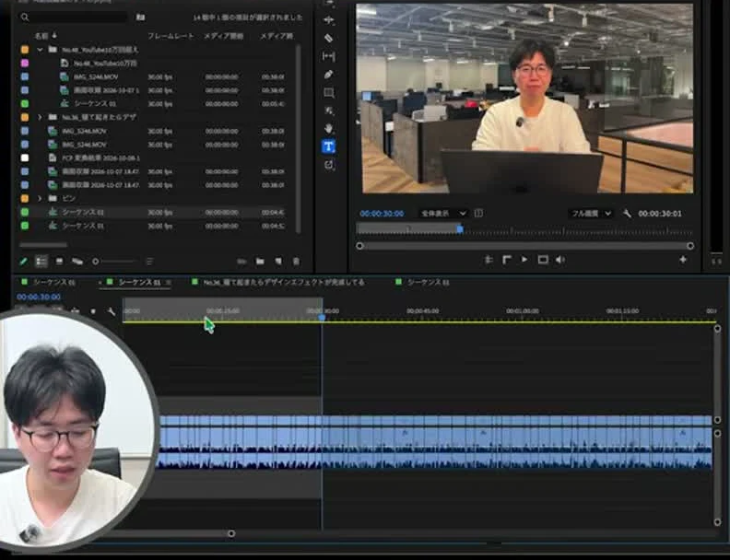This screenshot has width=730, height=560.
Task: Click the blue program monitor timecode 00:00:30:00
Action: (382, 214)
